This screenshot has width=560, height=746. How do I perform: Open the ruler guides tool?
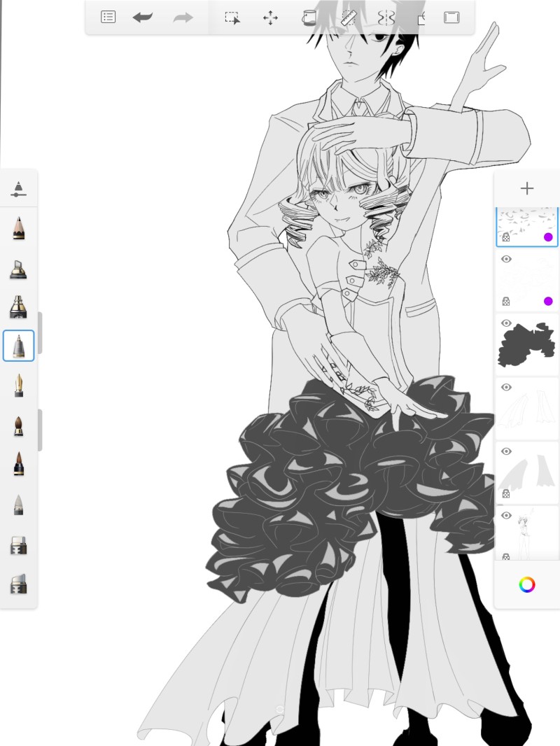[x=349, y=18]
